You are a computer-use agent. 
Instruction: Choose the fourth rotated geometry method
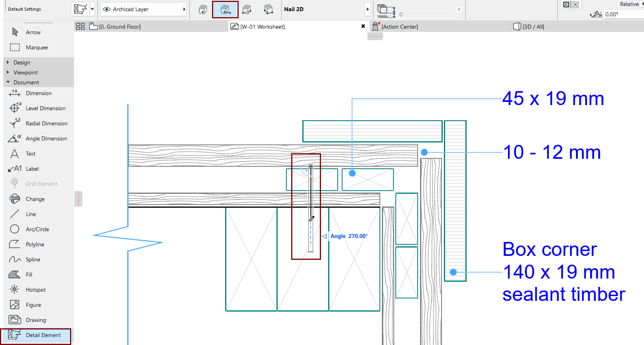click(x=269, y=9)
